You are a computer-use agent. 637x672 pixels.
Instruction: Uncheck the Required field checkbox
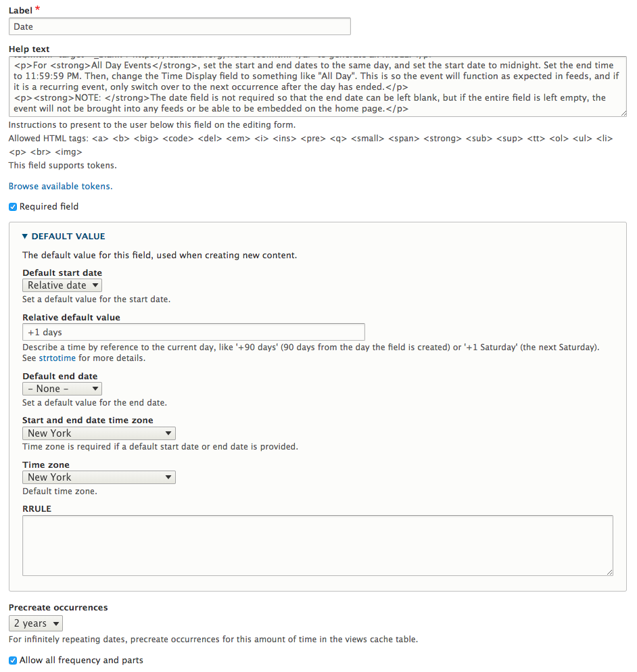click(x=13, y=207)
